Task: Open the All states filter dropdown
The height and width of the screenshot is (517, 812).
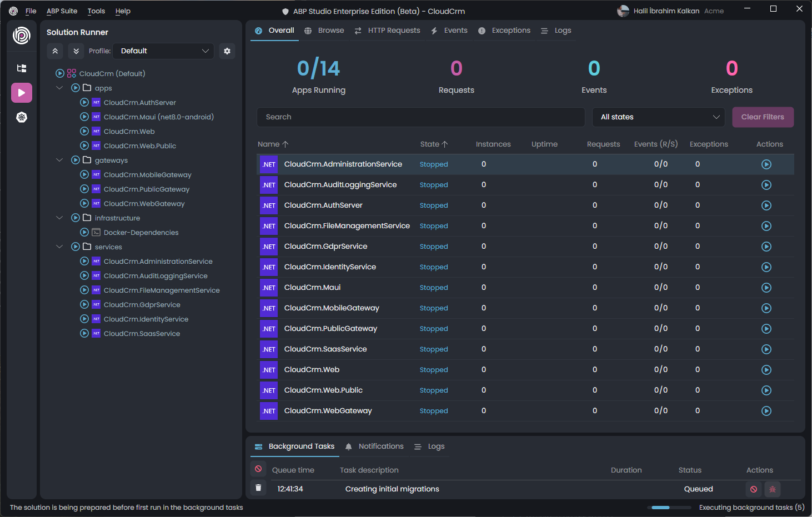Action: pos(658,117)
